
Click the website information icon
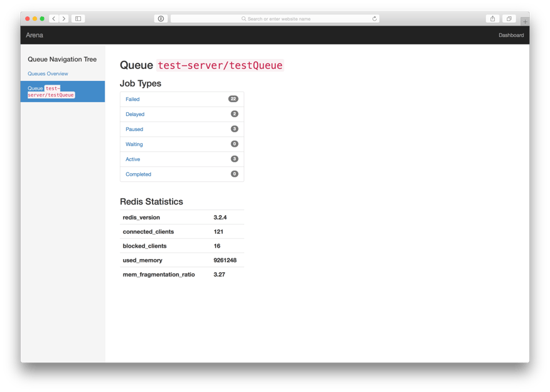click(x=161, y=18)
